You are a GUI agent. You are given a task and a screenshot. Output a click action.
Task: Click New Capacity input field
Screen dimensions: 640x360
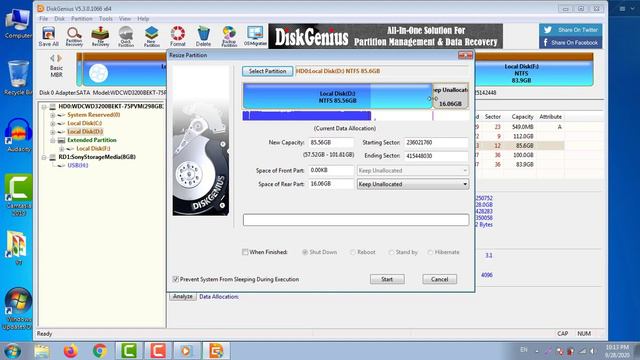pyautogui.click(x=331, y=142)
